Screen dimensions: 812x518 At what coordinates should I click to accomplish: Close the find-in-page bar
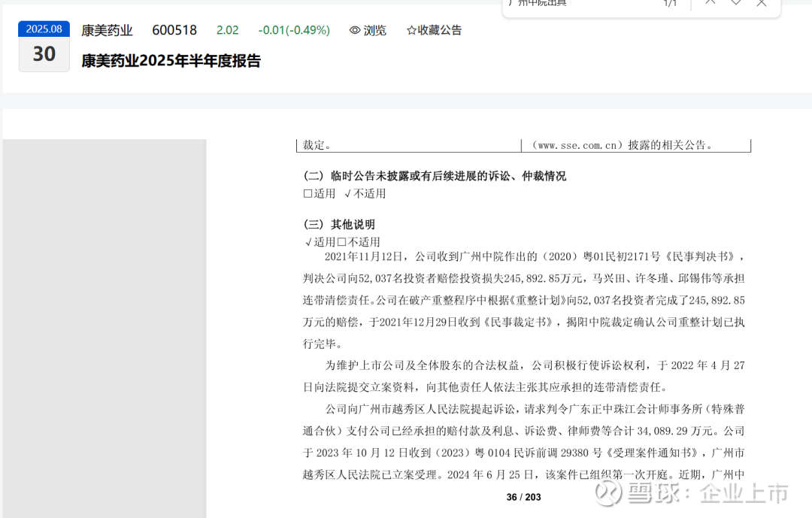[x=761, y=2]
